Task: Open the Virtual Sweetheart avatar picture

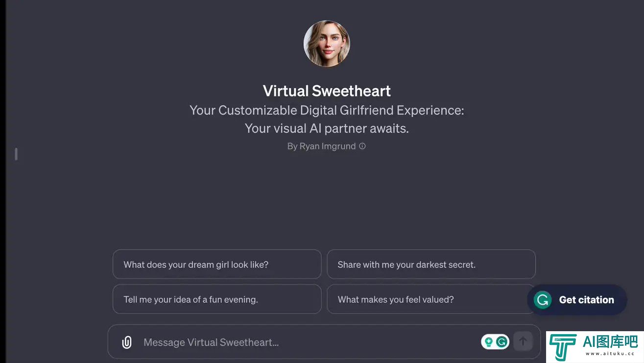Action: tap(327, 43)
